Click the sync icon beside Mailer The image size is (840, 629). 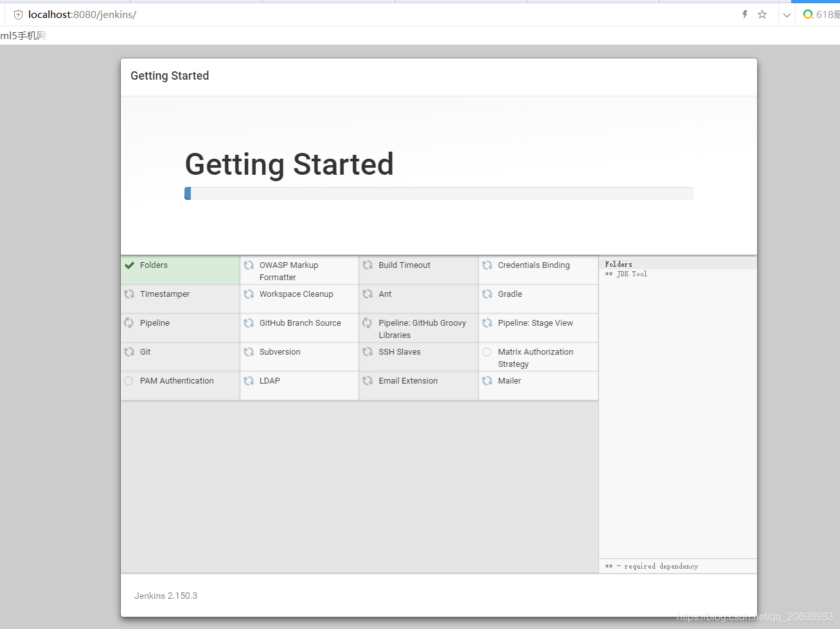point(487,381)
